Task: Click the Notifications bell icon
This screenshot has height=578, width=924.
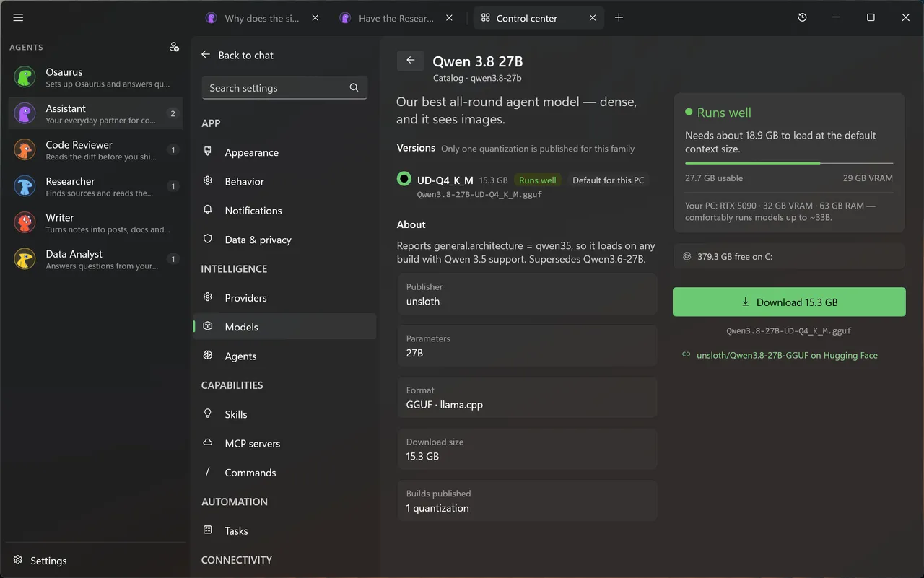Action: click(208, 210)
